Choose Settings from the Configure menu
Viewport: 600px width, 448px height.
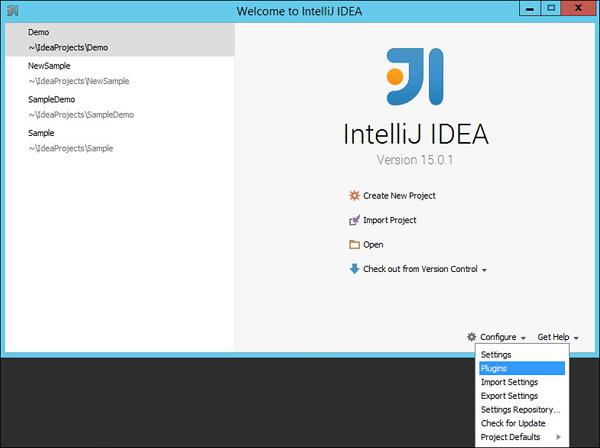point(522,354)
